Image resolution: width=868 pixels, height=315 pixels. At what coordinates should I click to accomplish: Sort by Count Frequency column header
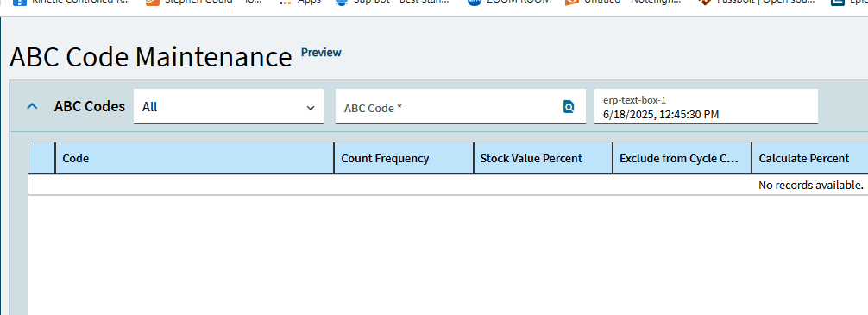coord(404,158)
